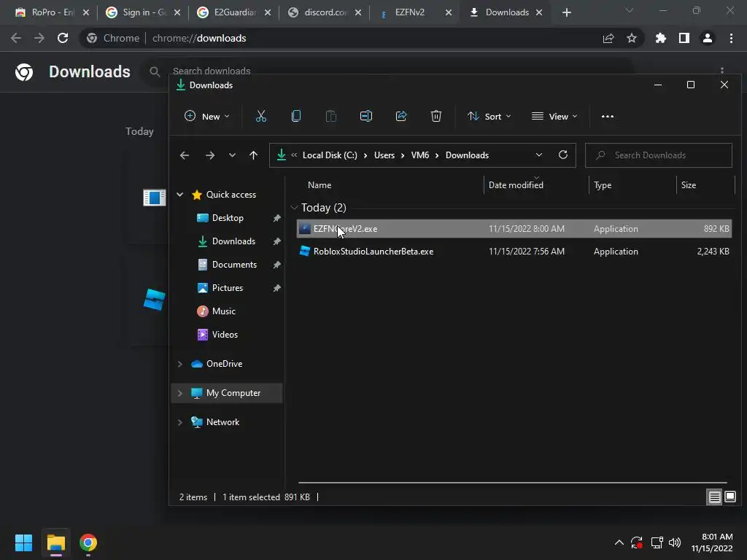Image resolution: width=747 pixels, height=560 pixels.
Task: Click the Cut scissors icon in Explorer toolbar
Action: [260, 116]
